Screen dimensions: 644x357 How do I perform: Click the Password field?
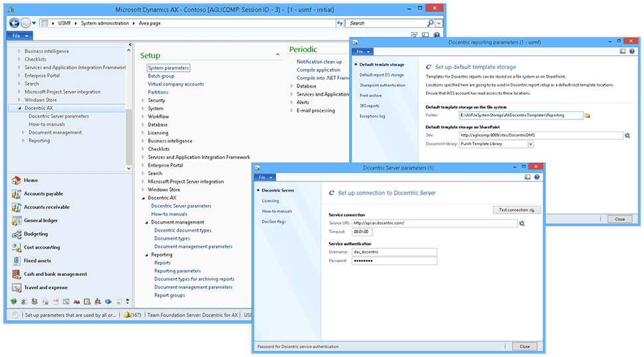tap(394, 261)
